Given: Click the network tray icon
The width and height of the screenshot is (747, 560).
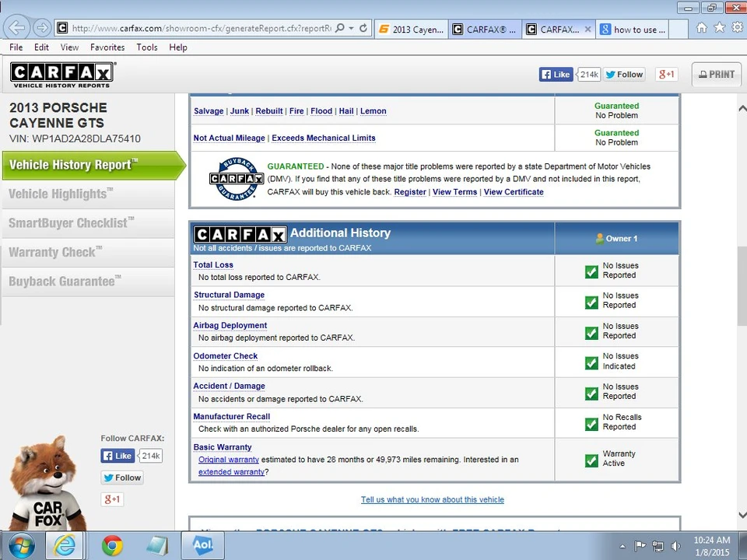Looking at the screenshot, I should point(658,546).
